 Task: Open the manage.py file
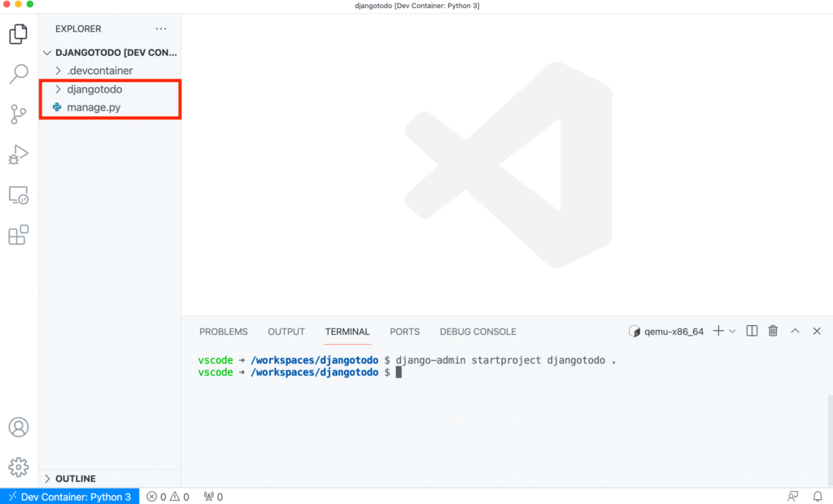pyautogui.click(x=110, y=107)
